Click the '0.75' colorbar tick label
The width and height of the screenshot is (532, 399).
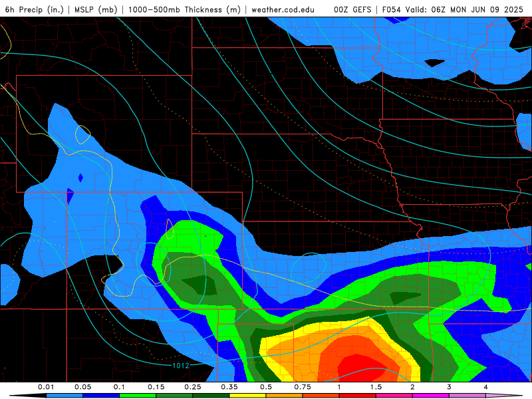pos(303,387)
